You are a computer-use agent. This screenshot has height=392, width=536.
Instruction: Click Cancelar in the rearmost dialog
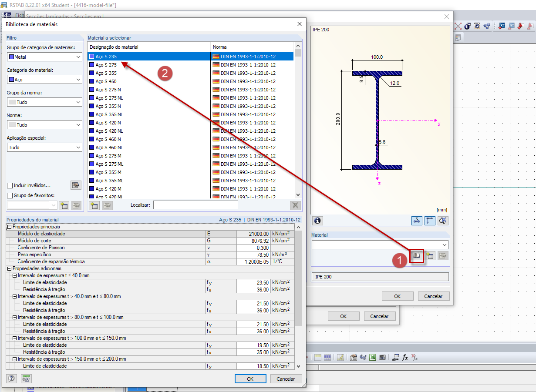[380, 316]
